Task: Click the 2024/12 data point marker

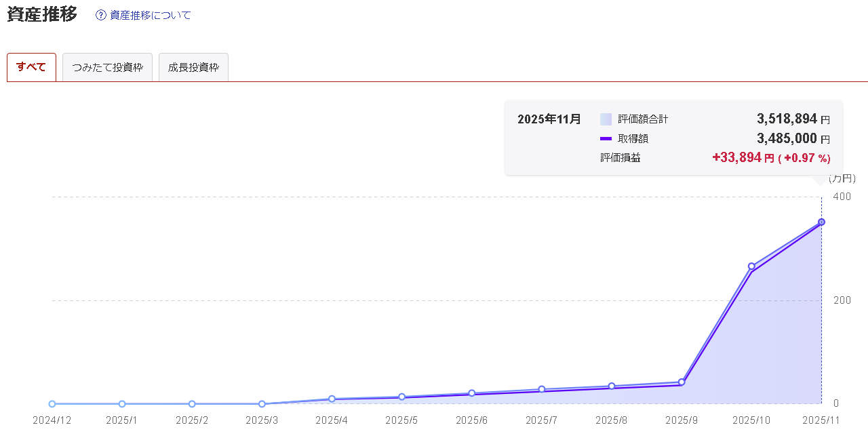Action: coord(52,404)
